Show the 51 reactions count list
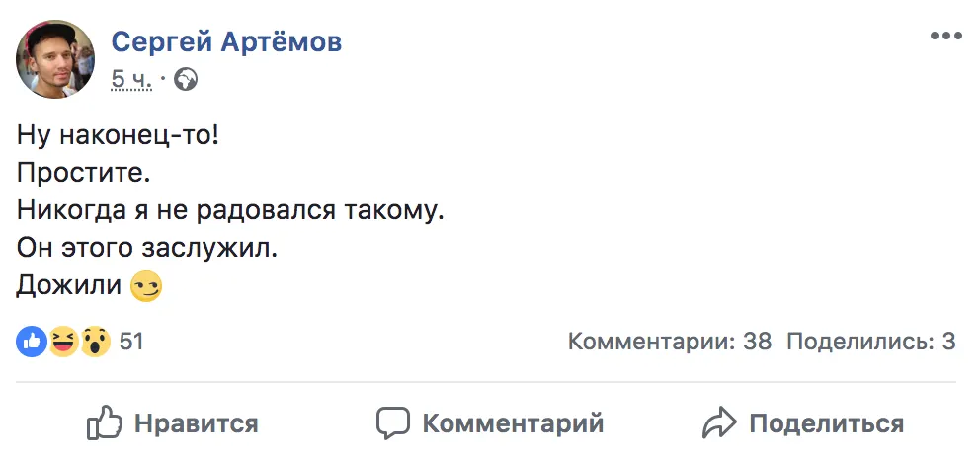This screenshot has height=460, width=980. pos(131,343)
